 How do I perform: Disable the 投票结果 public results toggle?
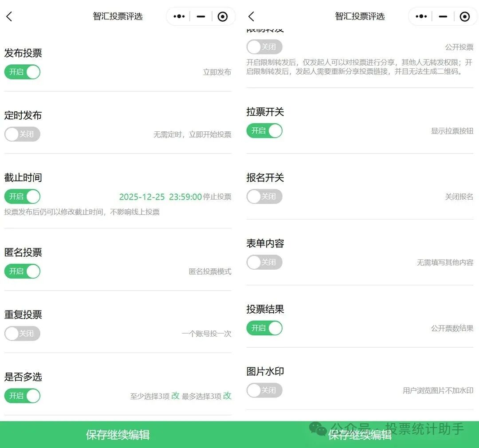pyautogui.click(x=264, y=328)
